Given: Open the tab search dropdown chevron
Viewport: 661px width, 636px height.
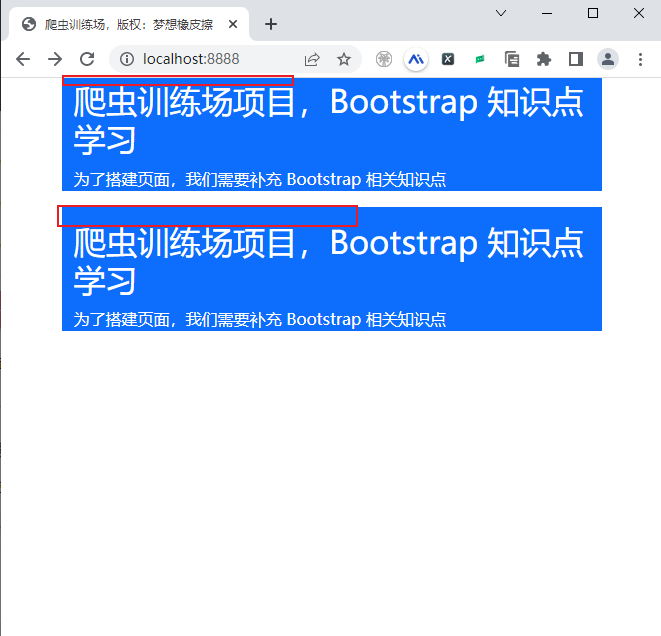Looking at the screenshot, I should coord(501,13).
